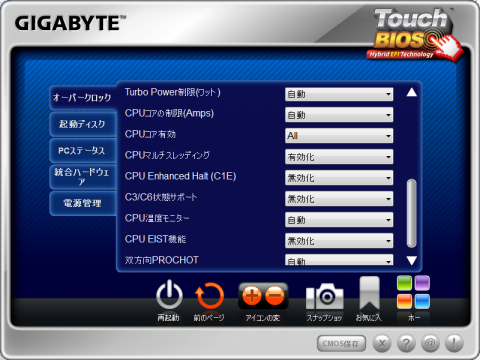The image size is (480, 360).
Task: Click the orange plus icon
Action: (252, 296)
